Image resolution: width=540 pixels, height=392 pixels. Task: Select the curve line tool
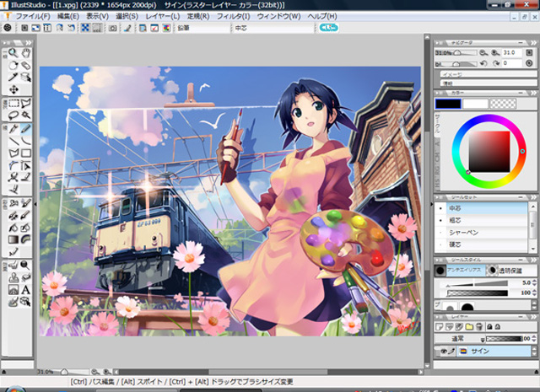tap(26, 141)
